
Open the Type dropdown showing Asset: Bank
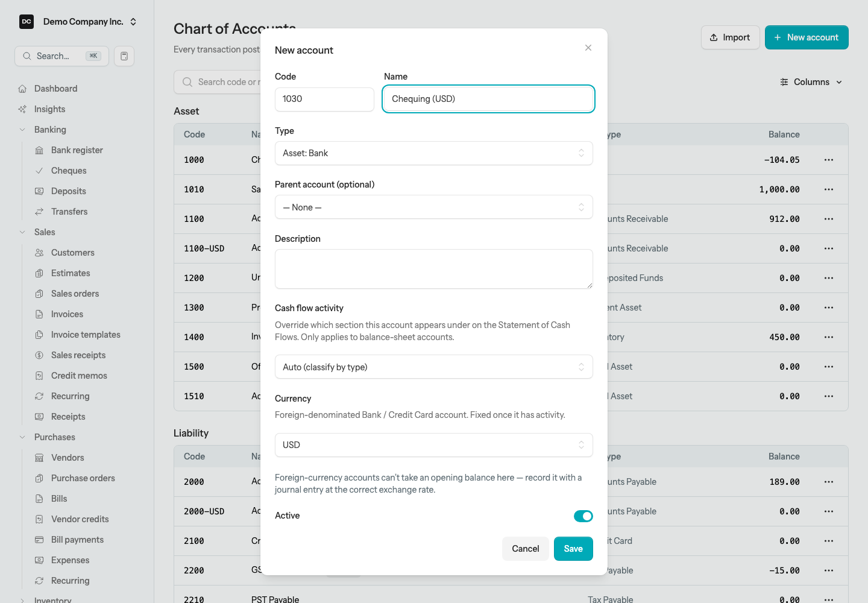434,153
